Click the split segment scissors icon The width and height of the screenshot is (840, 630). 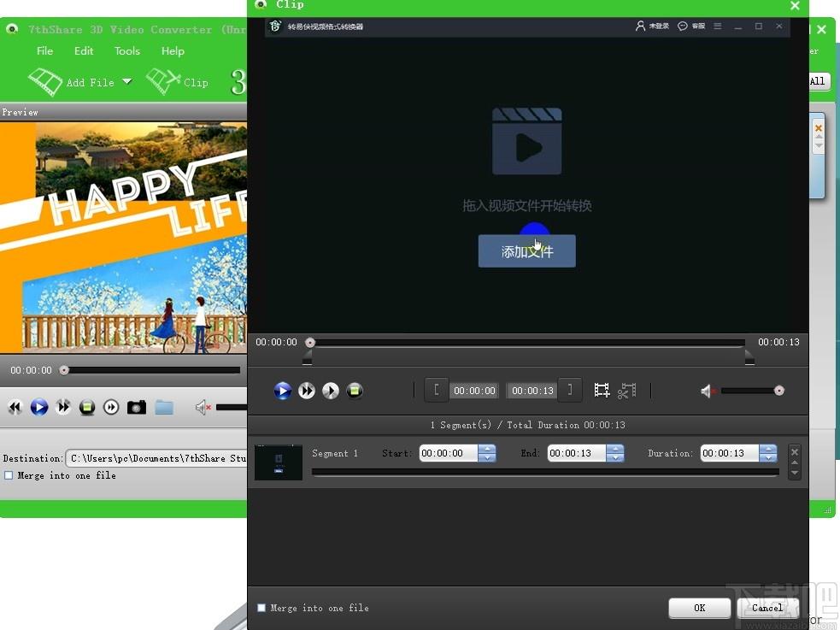point(626,391)
